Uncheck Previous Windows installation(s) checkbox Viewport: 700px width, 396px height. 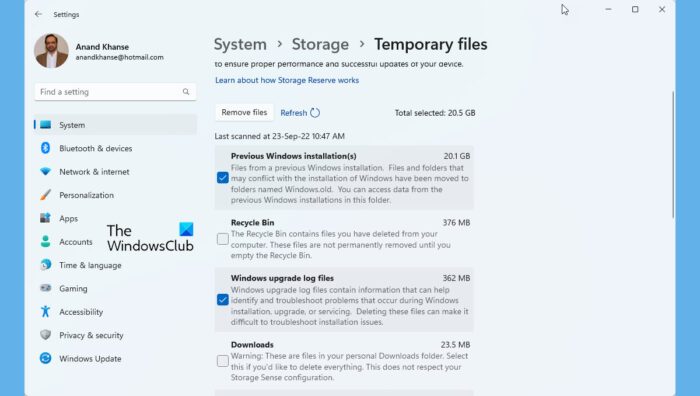tap(223, 178)
